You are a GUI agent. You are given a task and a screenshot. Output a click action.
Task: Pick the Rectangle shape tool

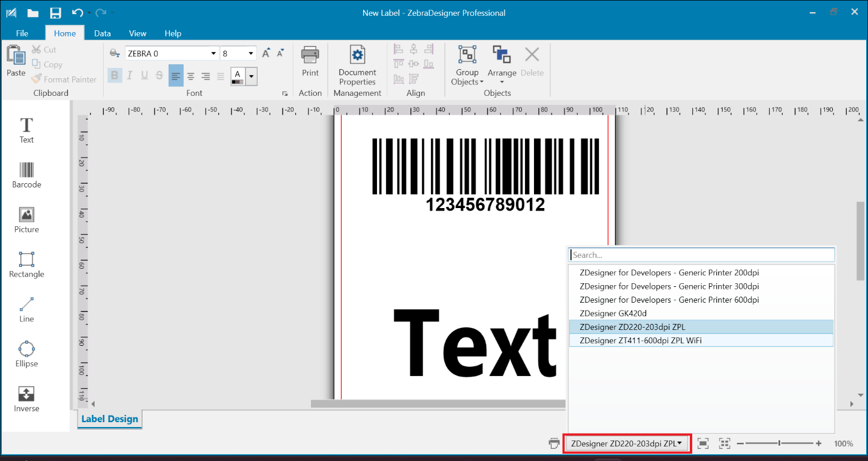click(x=27, y=265)
